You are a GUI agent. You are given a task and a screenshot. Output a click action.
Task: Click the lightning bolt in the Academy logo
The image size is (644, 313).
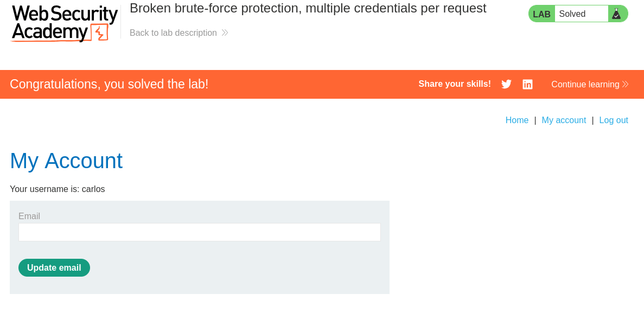[x=100, y=33]
